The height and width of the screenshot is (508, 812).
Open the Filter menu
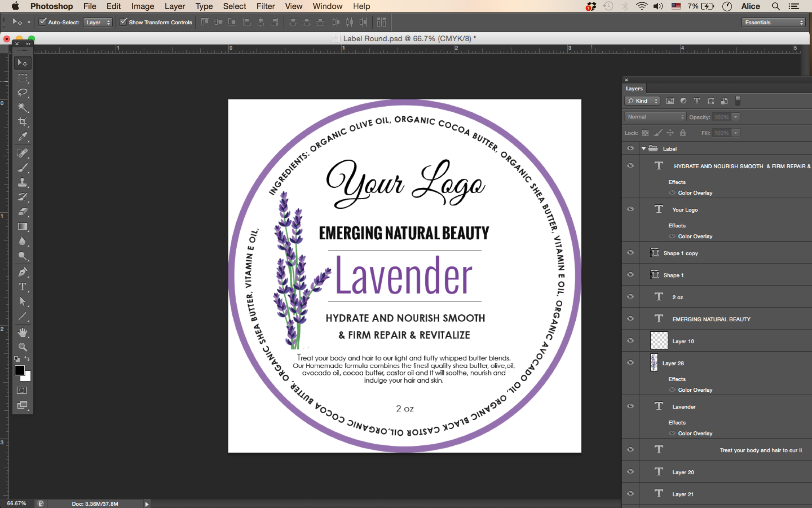tap(265, 6)
